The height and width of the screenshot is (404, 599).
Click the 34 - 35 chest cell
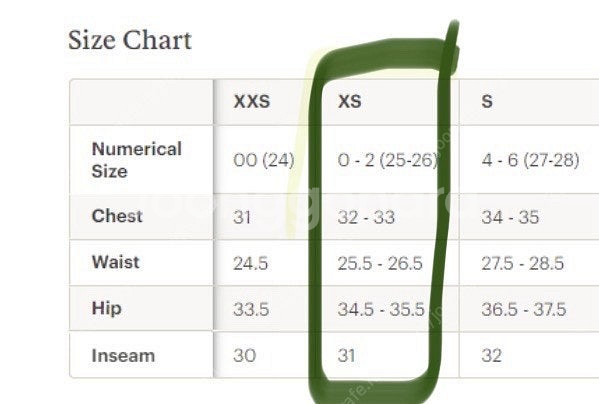[510, 217]
